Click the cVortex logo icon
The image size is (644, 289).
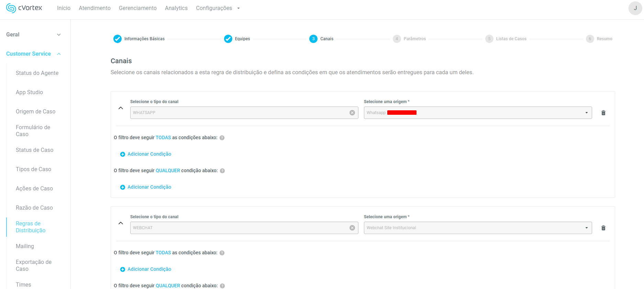(x=11, y=8)
